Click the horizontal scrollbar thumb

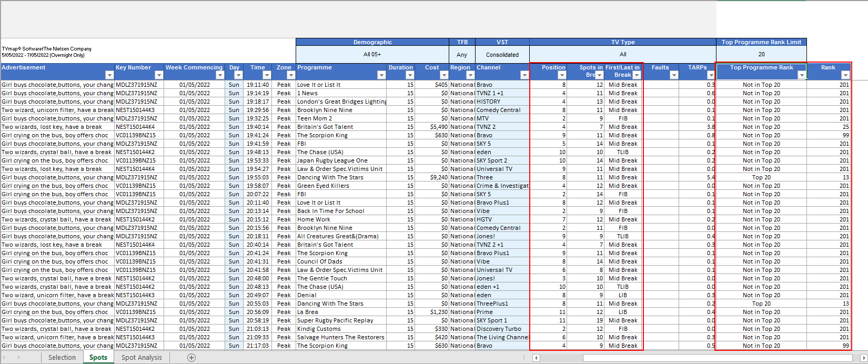tap(717, 358)
